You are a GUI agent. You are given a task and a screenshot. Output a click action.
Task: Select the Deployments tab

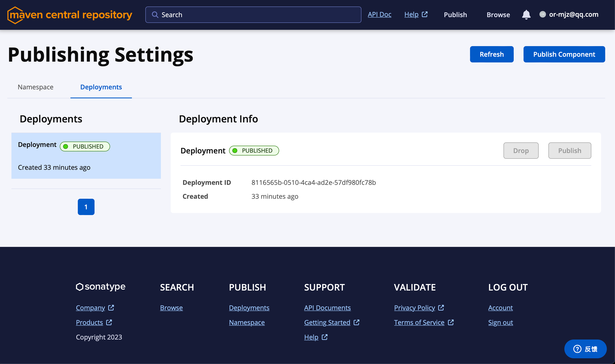[x=101, y=87]
